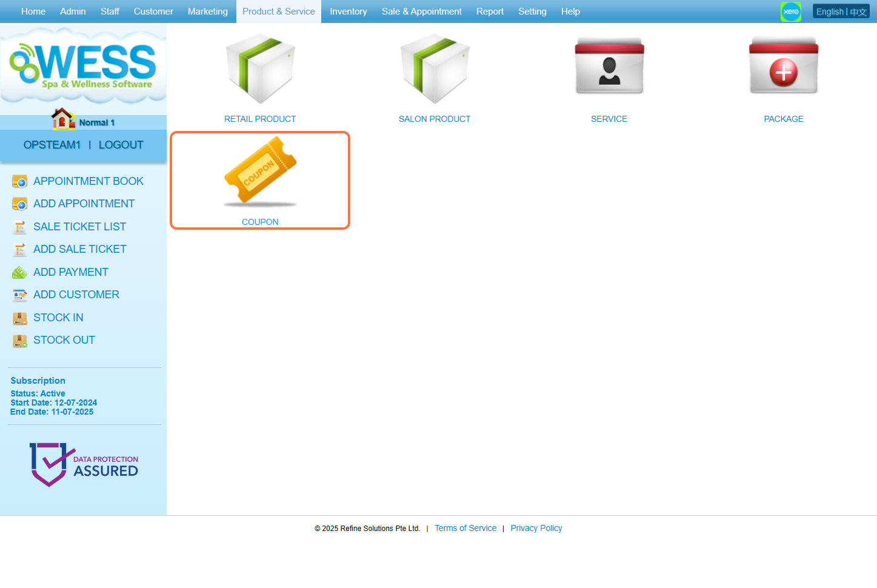Click the Service folder icon
This screenshot has width=877, height=588.
click(x=609, y=67)
